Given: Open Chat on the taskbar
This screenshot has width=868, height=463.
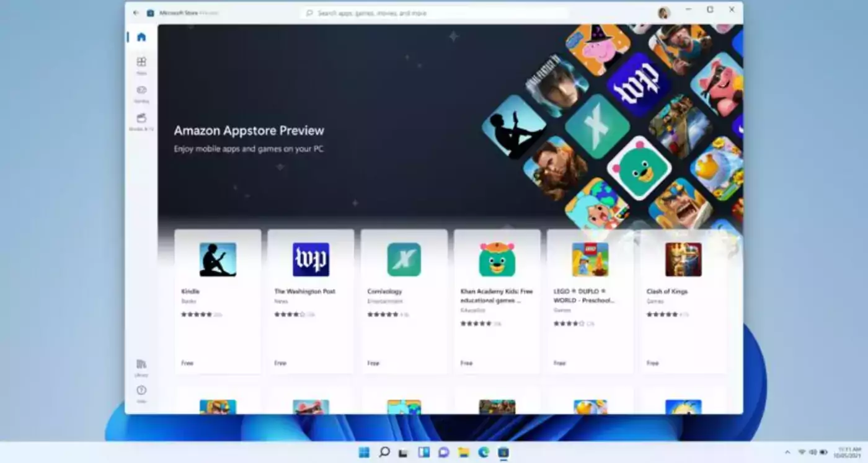Looking at the screenshot, I should point(443,452).
